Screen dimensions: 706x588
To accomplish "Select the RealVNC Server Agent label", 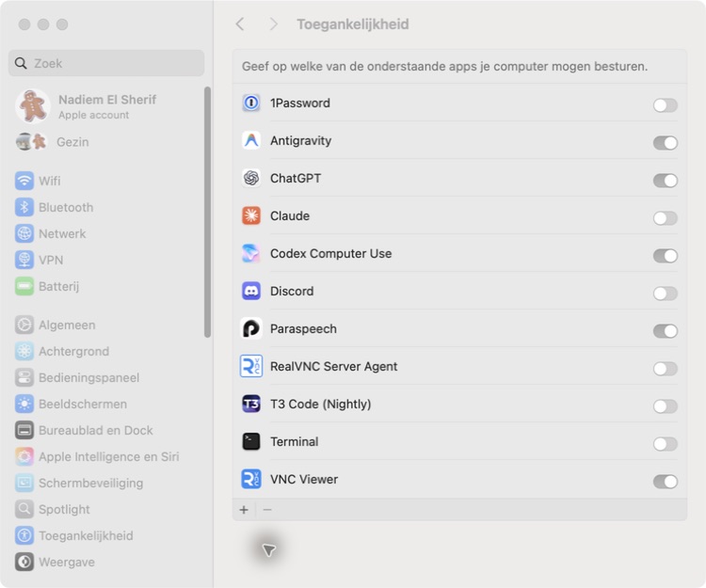I will click(x=333, y=367).
